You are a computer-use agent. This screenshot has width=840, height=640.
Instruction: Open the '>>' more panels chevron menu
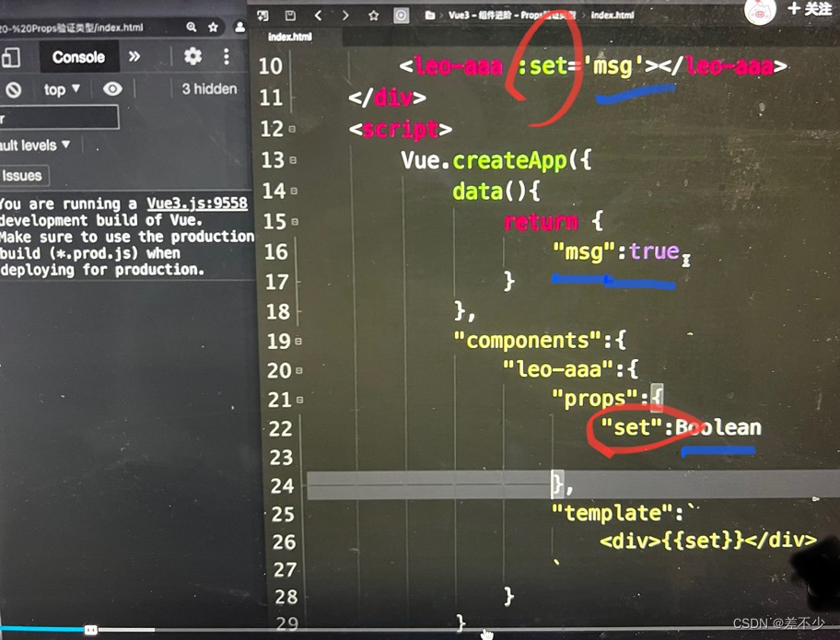(x=134, y=57)
